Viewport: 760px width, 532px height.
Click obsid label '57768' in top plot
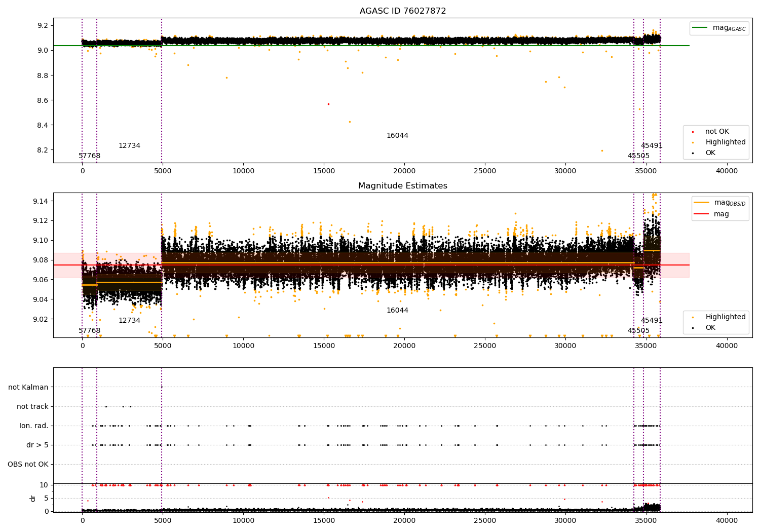point(89,156)
